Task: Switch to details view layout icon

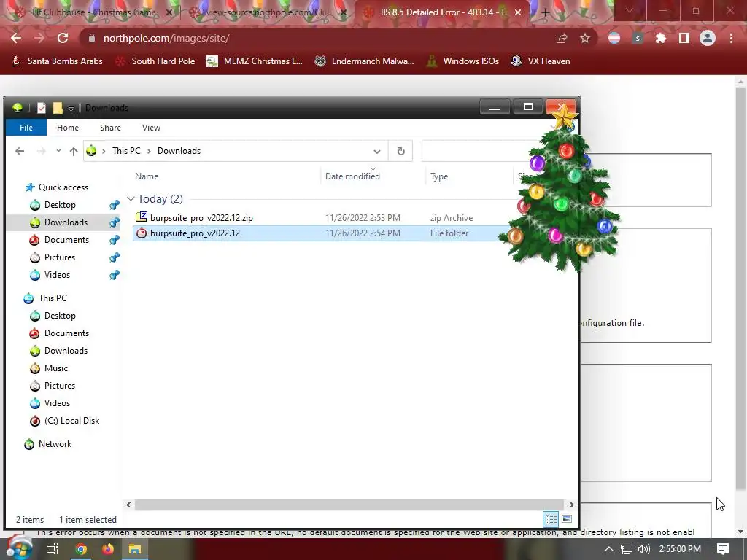Action: click(x=551, y=519)
